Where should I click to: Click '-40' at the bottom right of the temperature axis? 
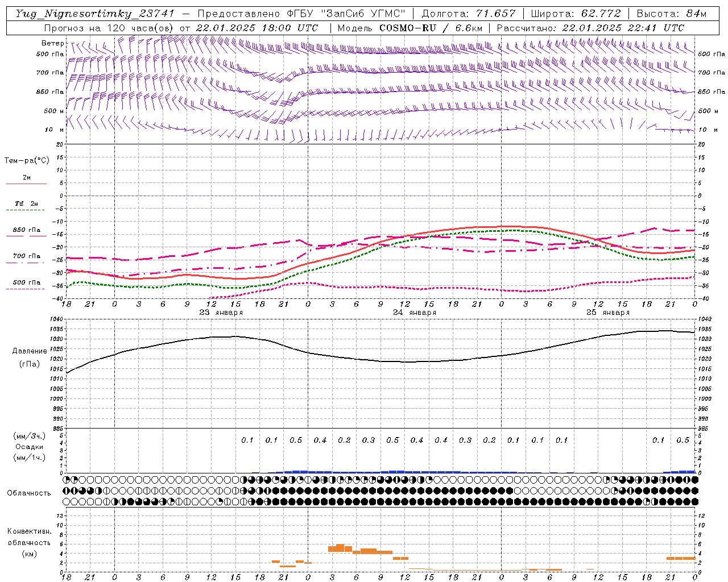pyautogui.click(x=704, y=298)
